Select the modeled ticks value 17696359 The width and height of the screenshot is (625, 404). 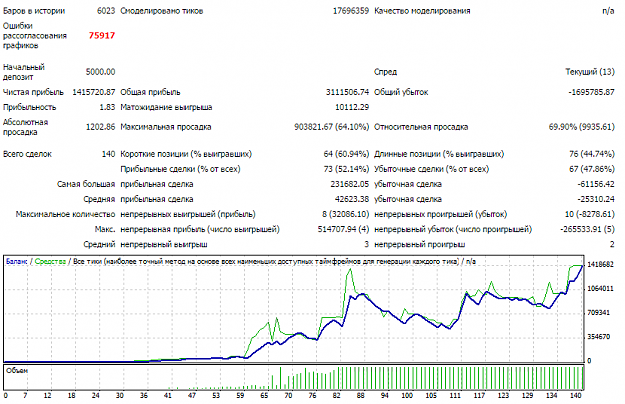tap(351, 11)
